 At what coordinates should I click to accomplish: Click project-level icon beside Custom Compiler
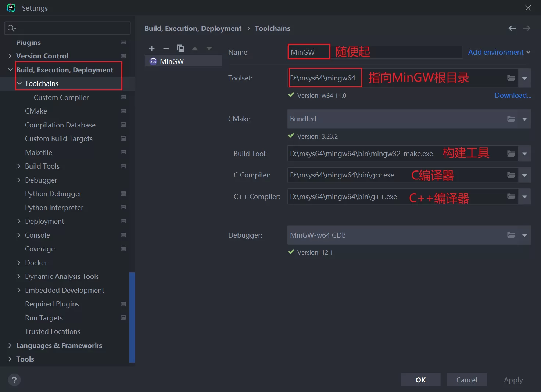tap(123, 97)
